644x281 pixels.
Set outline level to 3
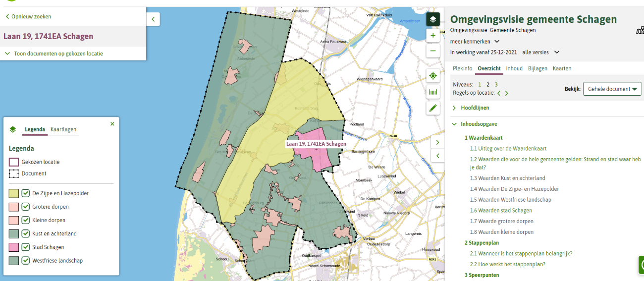point(496,85)
